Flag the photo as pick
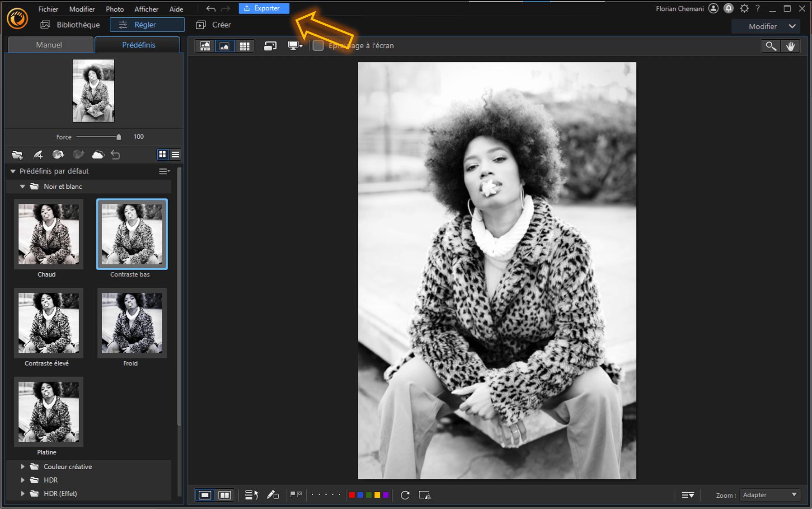This screenshot has width=812, height=509. tap(293, 494)
